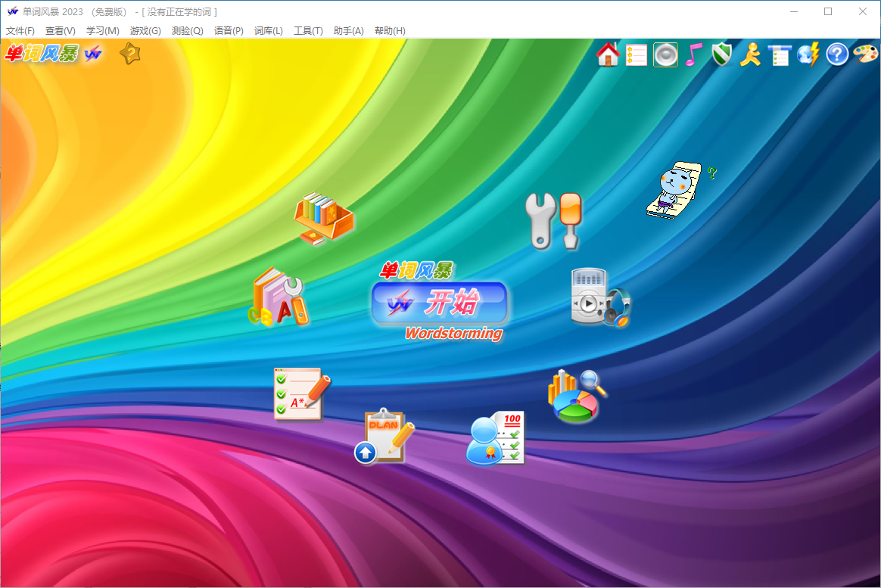Open the 游戏(G) menu
This screenshot has height=588, width=881.
tap(145, 31)
